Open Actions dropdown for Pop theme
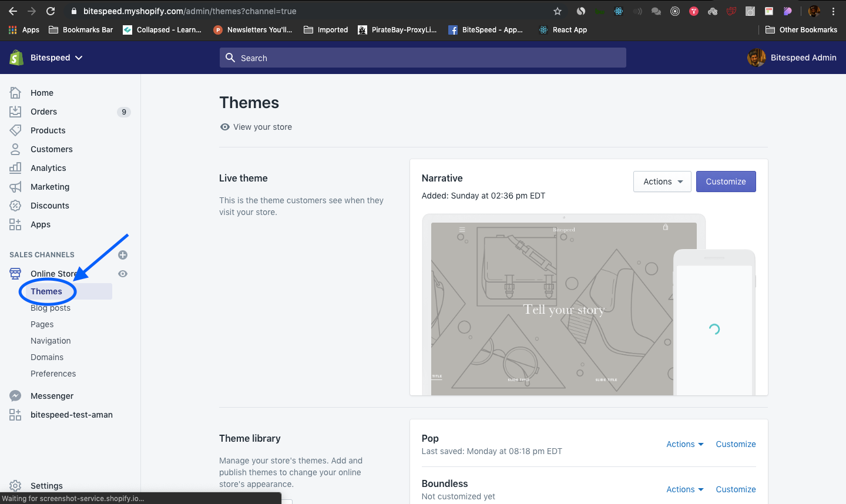The image size is (846, 504). [684, 444]
